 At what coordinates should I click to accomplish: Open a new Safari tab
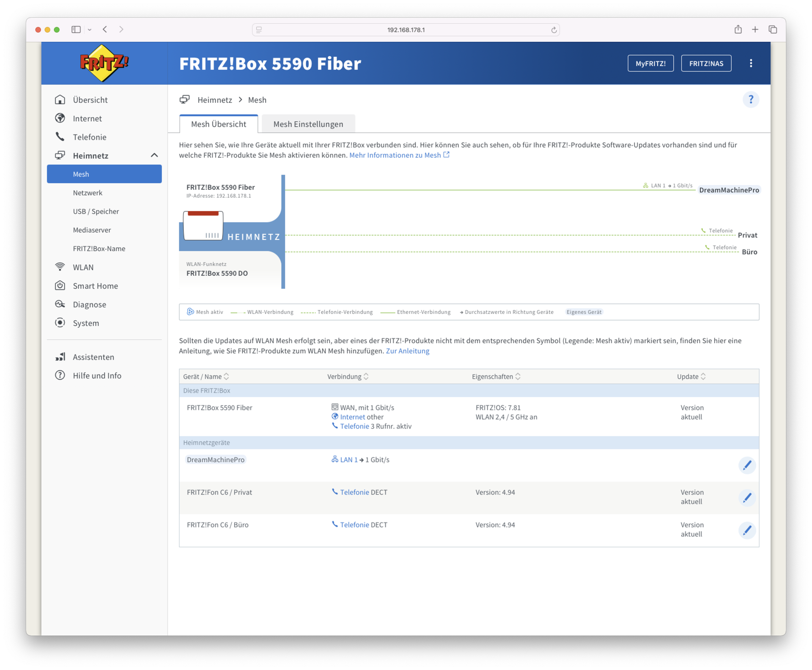tap(755, 29)
